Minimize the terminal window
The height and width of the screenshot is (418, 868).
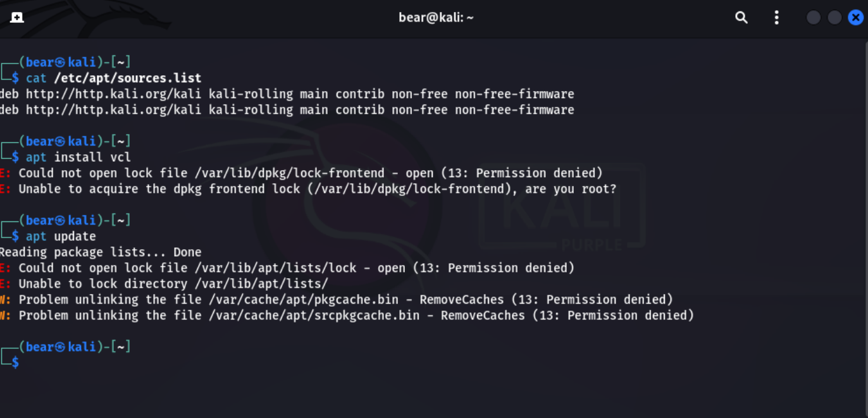(814, 18)
